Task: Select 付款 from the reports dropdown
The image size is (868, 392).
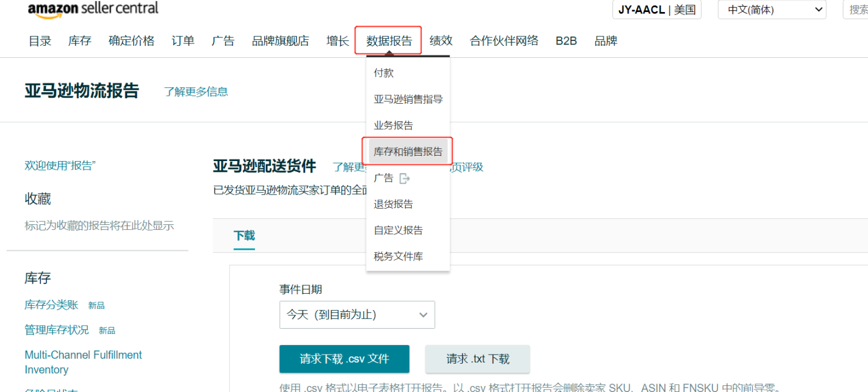Action: coord(384,72)
